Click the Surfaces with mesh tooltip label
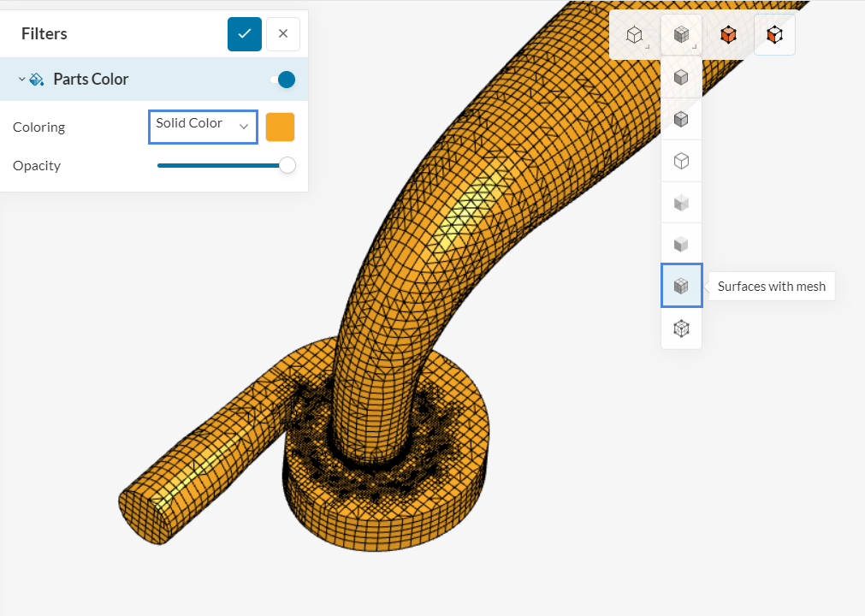 point(771,286)
